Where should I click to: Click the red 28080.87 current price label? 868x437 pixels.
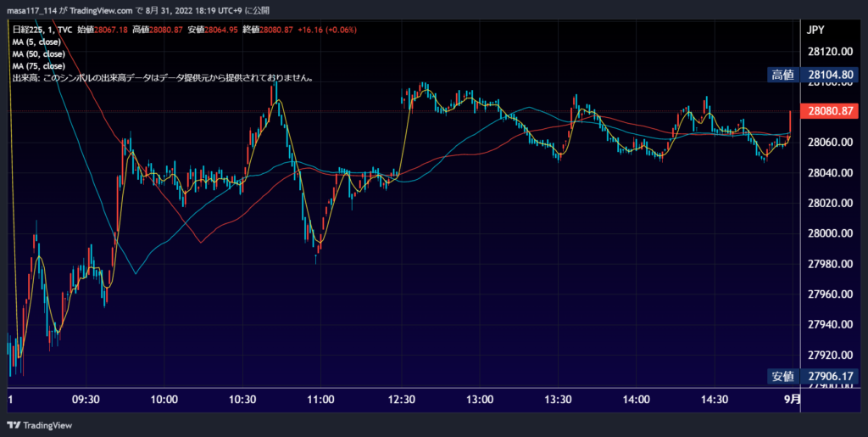tap(829, 111)
